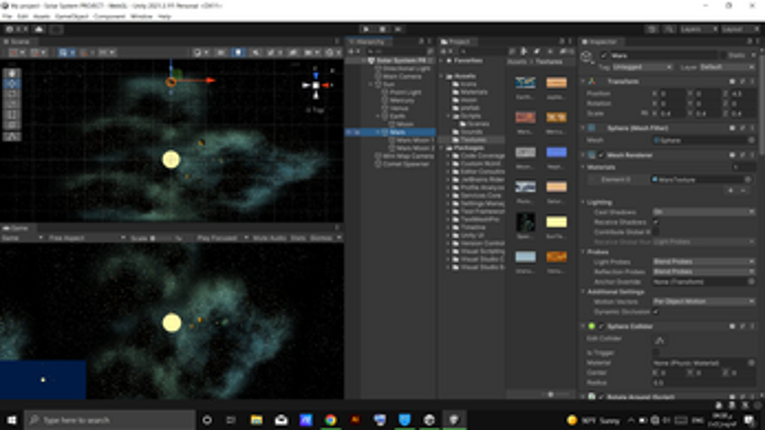Click the Step button in Unity toolbar
The height and width of the screenshot is (430, 765).
click(398, 29)
